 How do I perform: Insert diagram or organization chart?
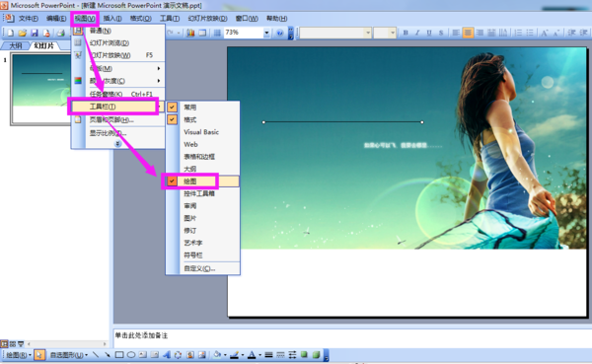[x=178, y=354]
